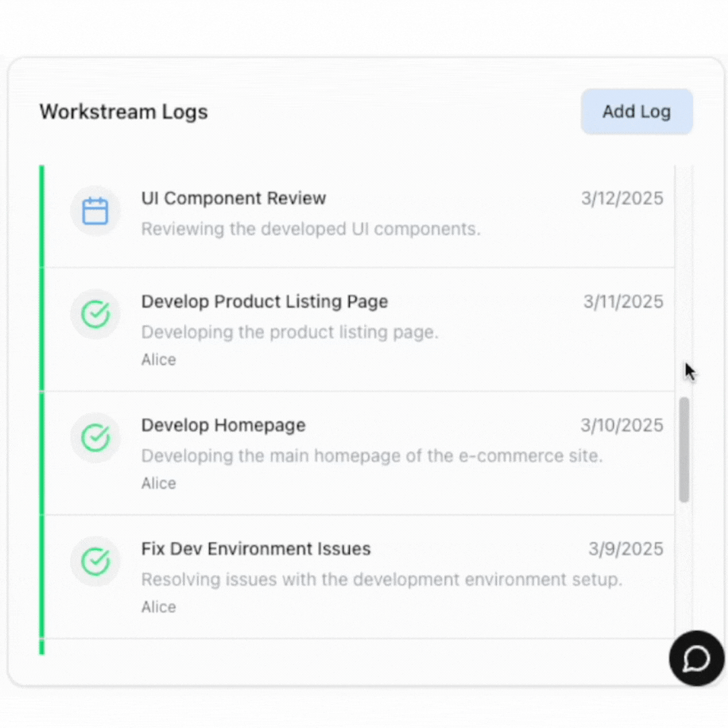The height and width of the screenshot is (728, 728).
Task: Open the Develop Homepage log
Action: click(x=223, y=425)
